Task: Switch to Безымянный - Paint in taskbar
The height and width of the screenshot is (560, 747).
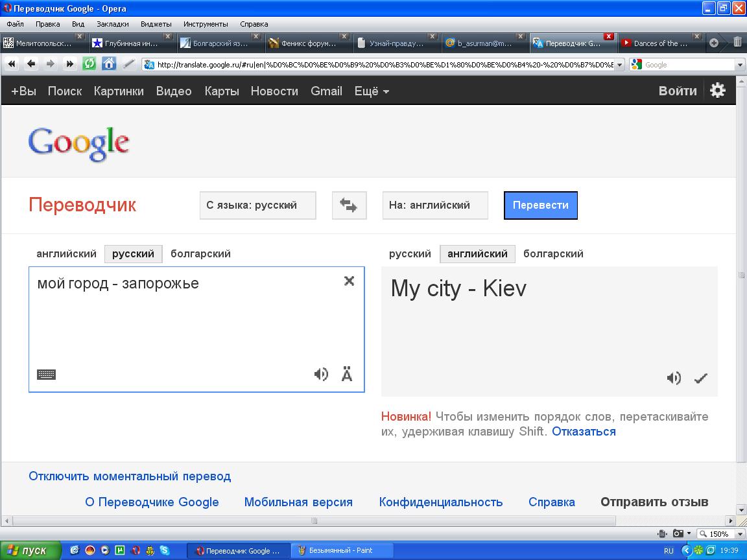Action: coord(341,550)
